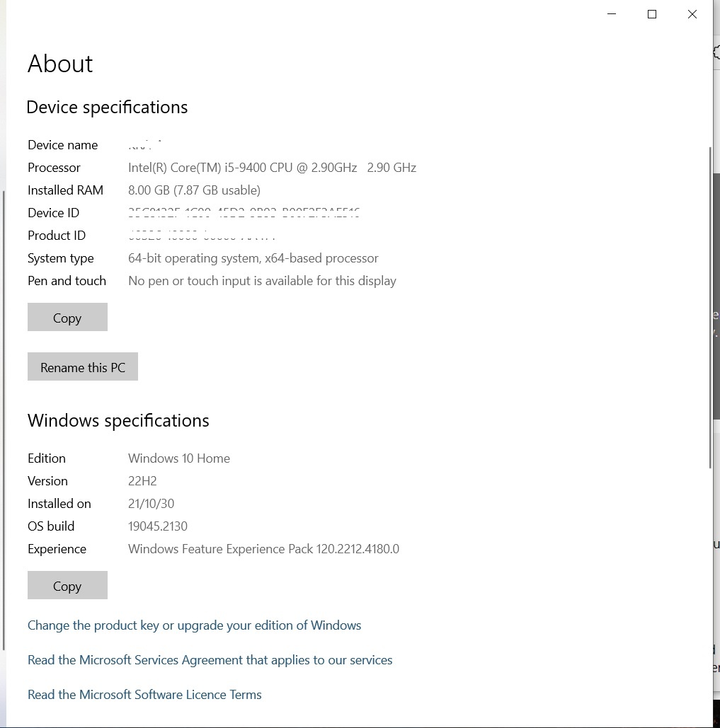720x728 pixels.
Task: Click the Version label
Action: coord(48,481)
